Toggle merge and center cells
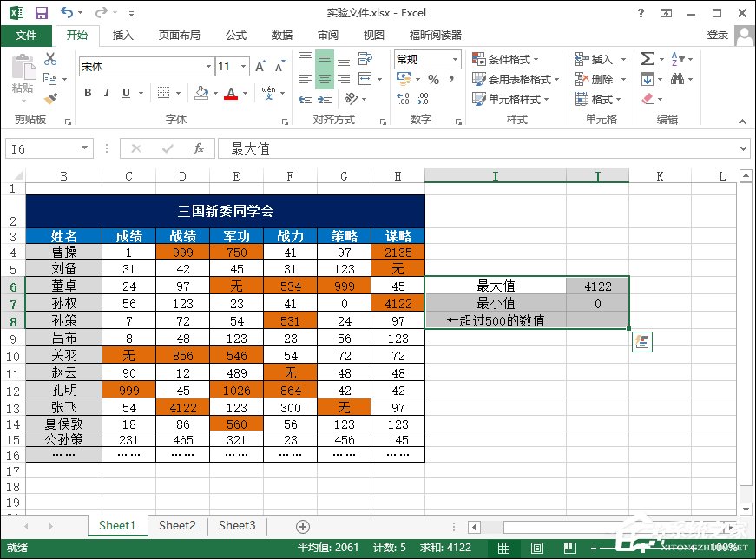The width and height of the screenshot is (756, 559). pos(364,77)
